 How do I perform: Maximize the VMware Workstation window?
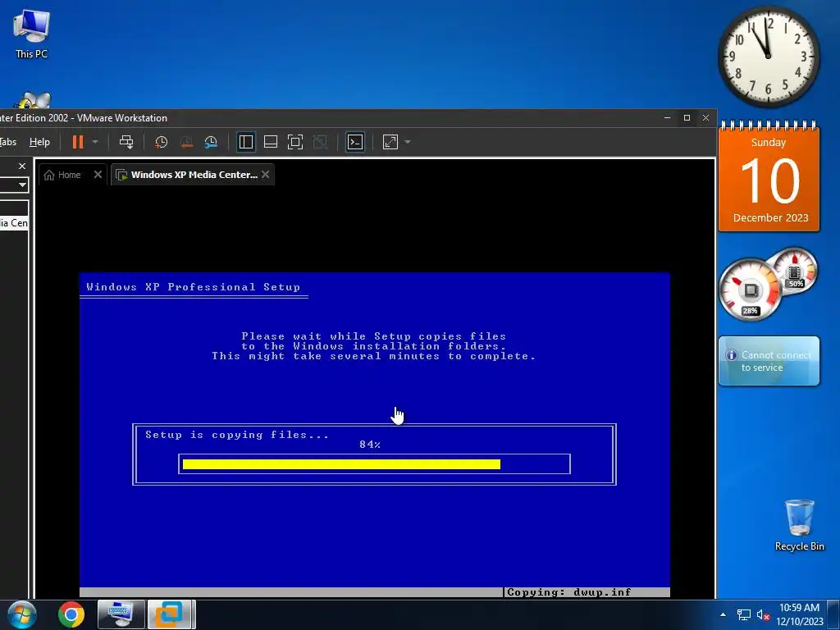click(x=687, y=118)
